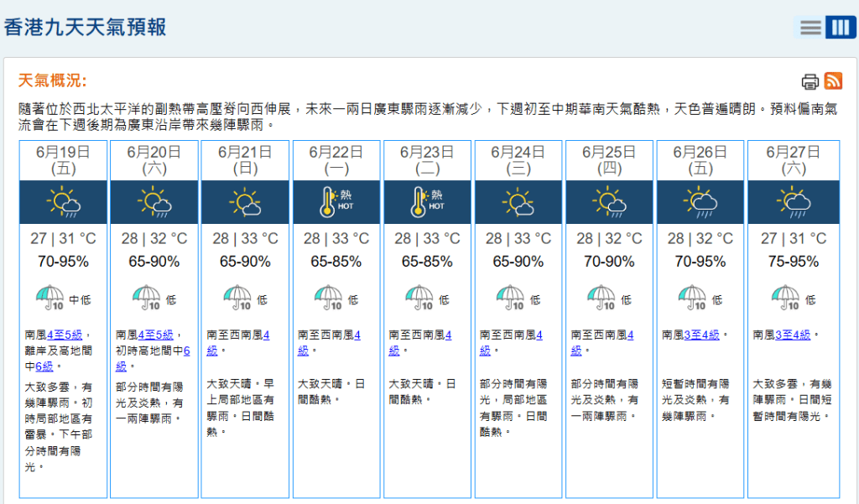This screenshot has width=859, height=504.
Task: Click 65-85% humidity under June 22
Action: [x=336, y=262]
